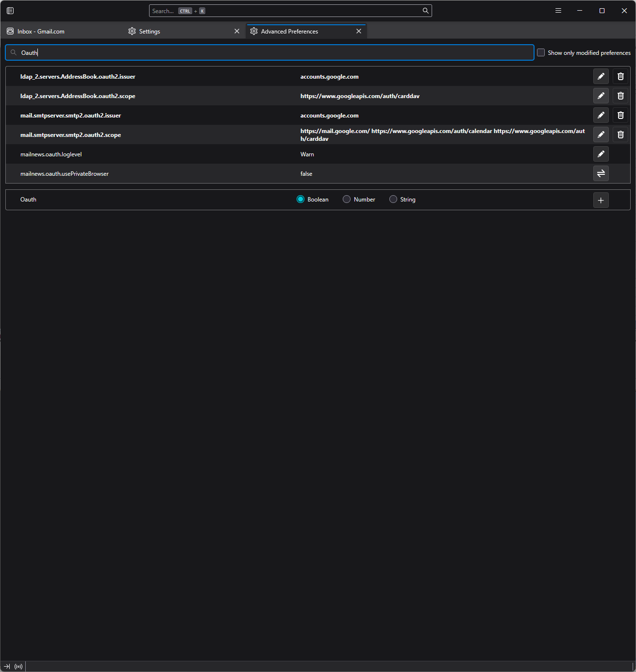Close the Settings tab
This screenshot has width=636, height=672.
237,32
